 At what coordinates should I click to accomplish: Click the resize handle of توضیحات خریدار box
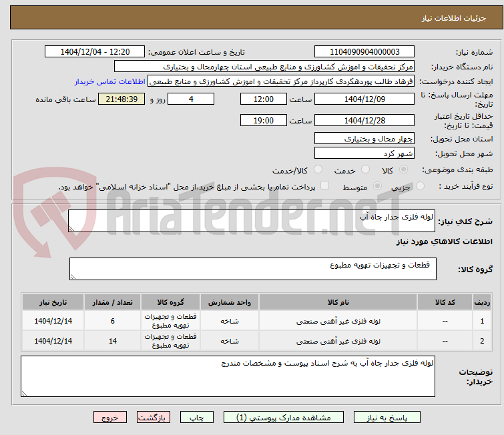pos(25,393)
